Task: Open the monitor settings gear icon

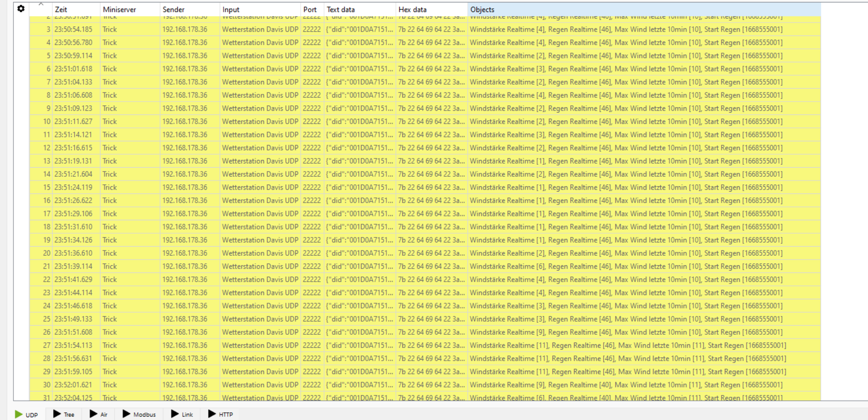Action: pyautogui.click(x=21, y=9)
